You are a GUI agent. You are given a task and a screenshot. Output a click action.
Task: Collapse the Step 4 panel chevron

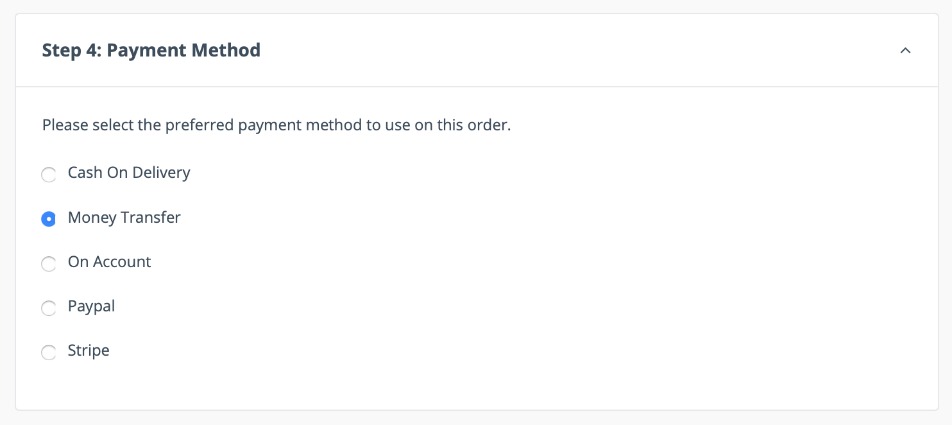pos(905,51)
